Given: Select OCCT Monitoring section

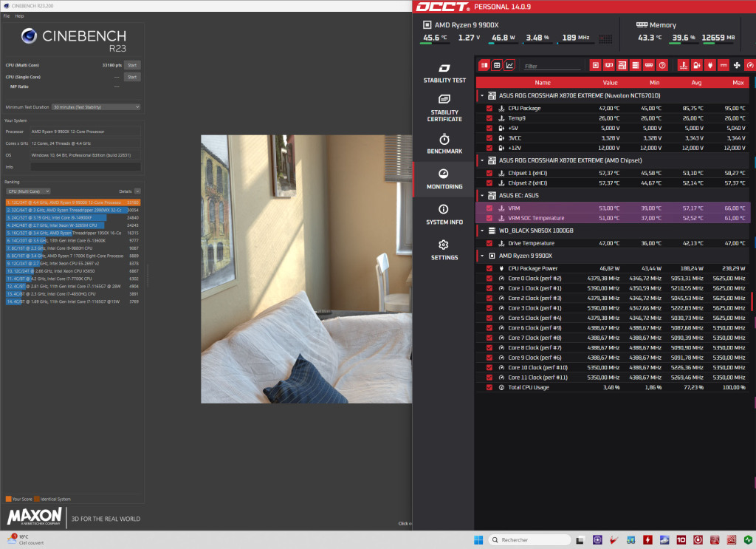Looking at the screenshot, I should 444,180.
